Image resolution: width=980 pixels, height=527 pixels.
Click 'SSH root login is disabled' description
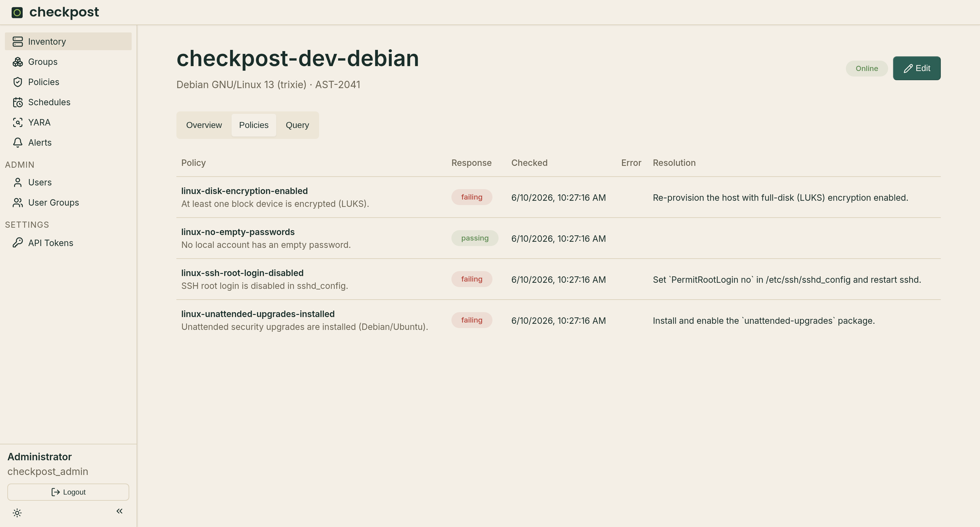point(264,286)
